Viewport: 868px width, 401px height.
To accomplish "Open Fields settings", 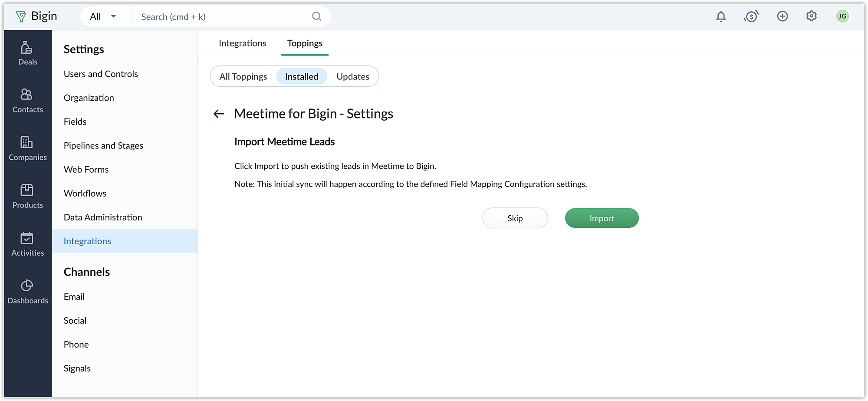I will 75,122.
